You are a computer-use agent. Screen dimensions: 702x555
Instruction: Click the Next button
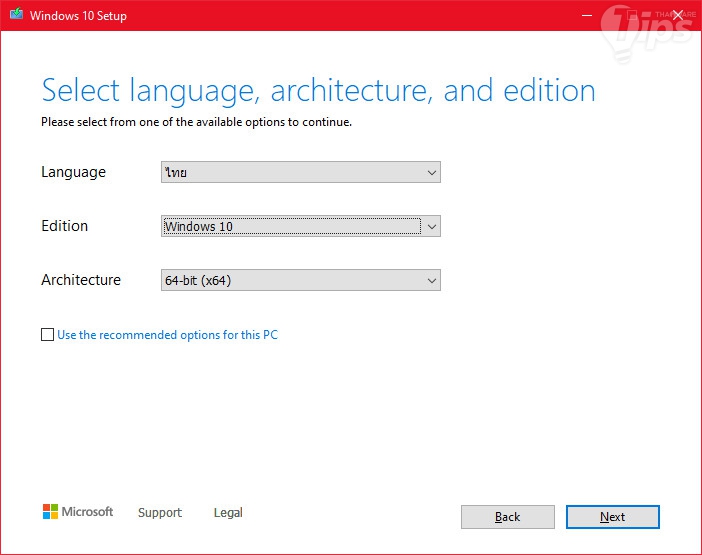pyautogui.click(x=612, y=517)
